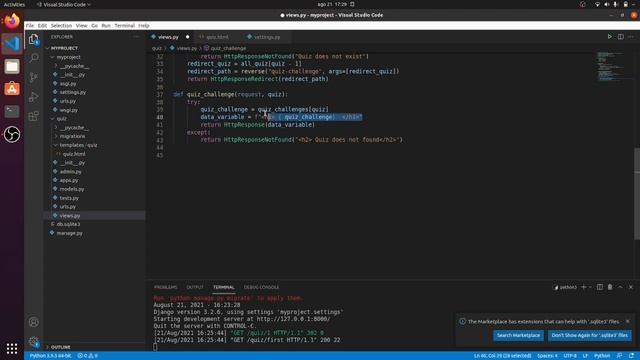Maximize the terminal panel size

(620, 287)
